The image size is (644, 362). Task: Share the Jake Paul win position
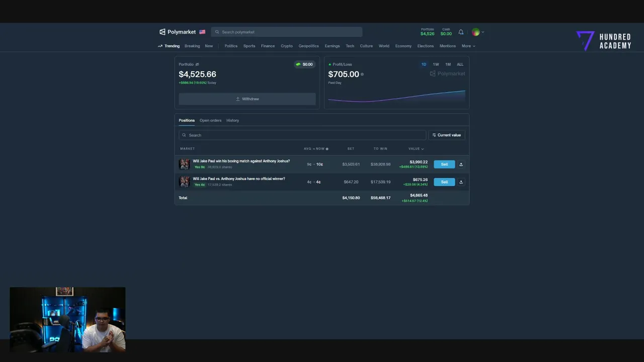tap(461, 164)
